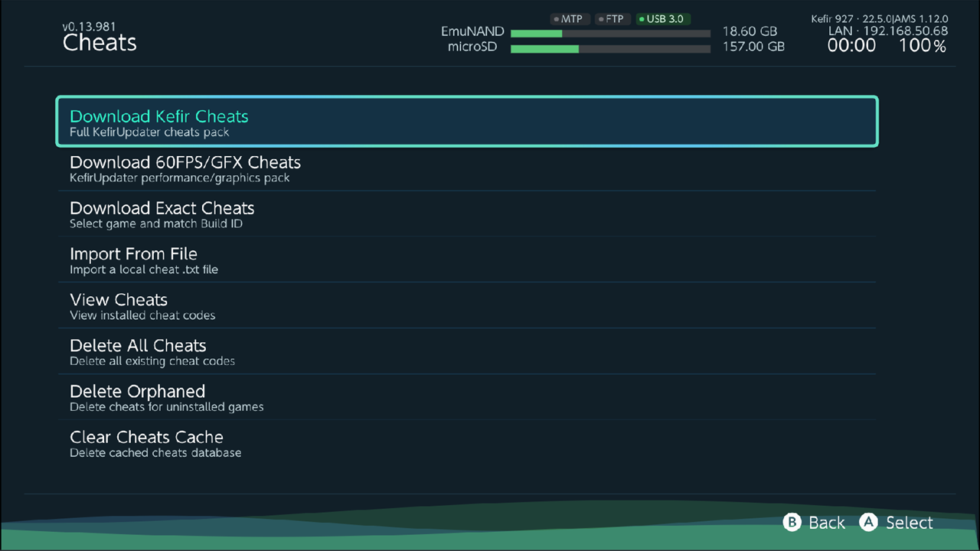This screenshot has width=980, height=551.
Task: Open the View Cheats entry
Action: [x=467, y=305]
